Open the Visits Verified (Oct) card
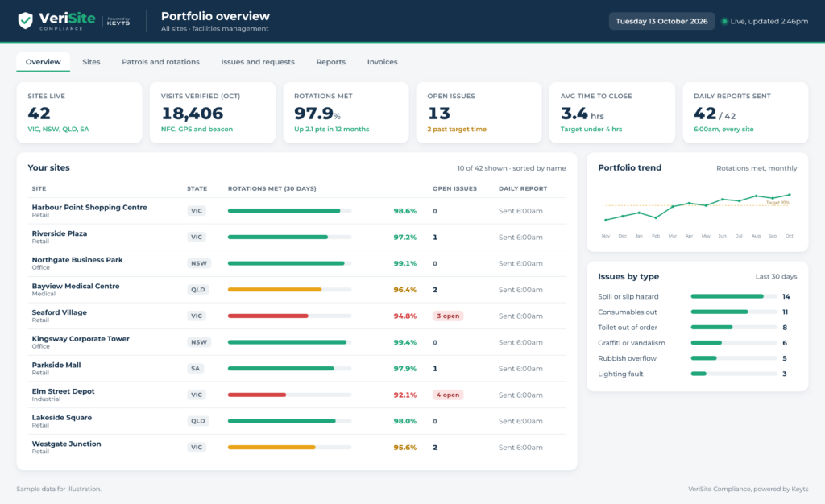825x504 pixels. coord(213,113)
